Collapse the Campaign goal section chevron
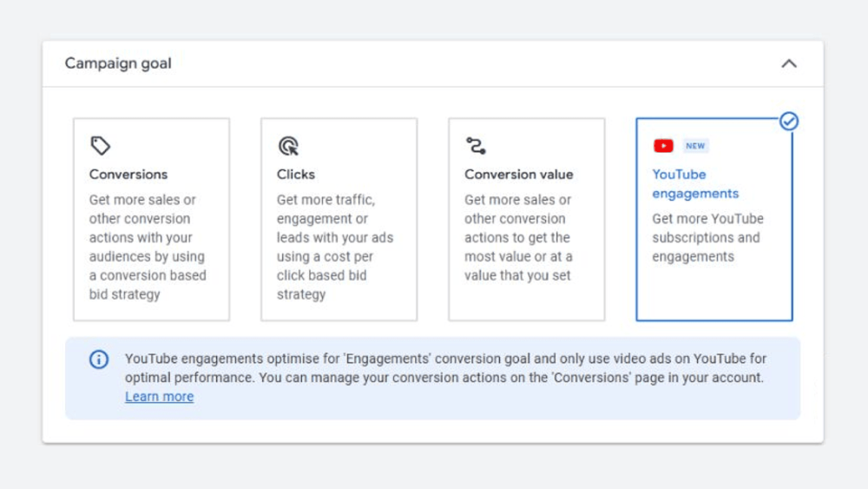Viewport: 868px width, 489px height. coord(789,63)
